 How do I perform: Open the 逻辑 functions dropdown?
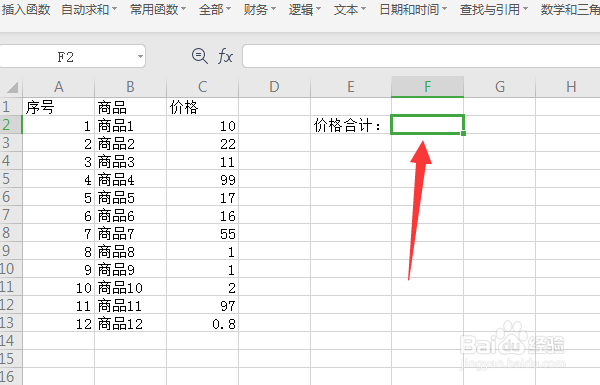(x=305, y=9)
